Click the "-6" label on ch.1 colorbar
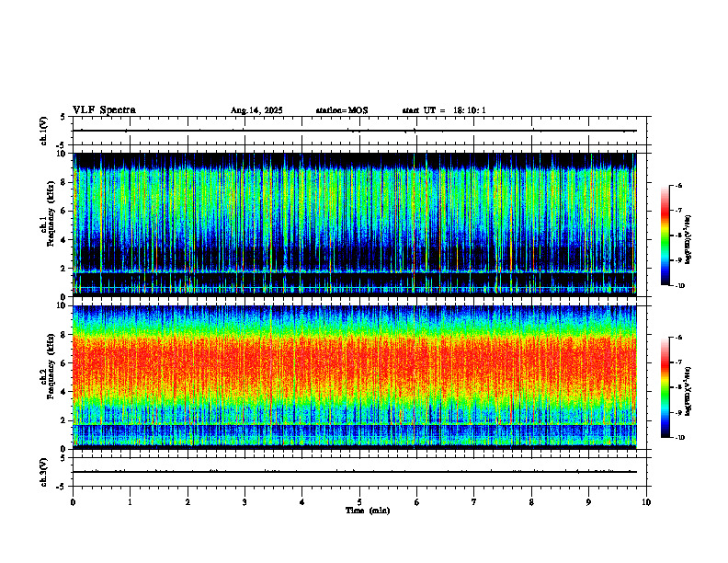This screenshot has width=728, height=563. tap(678, 186)
